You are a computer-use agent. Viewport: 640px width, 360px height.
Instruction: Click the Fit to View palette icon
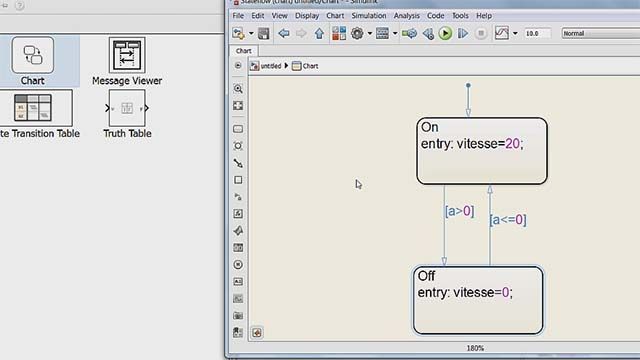[x=238, y=106]
